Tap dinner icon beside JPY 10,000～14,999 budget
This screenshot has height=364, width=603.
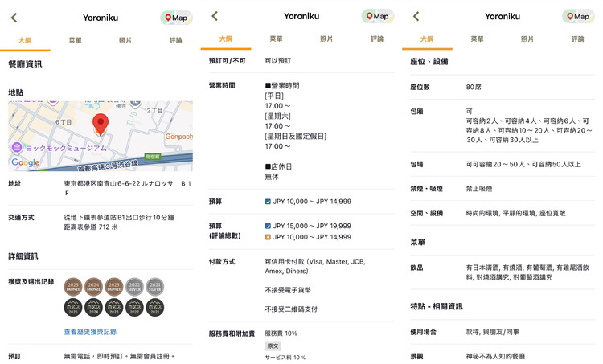268,202
